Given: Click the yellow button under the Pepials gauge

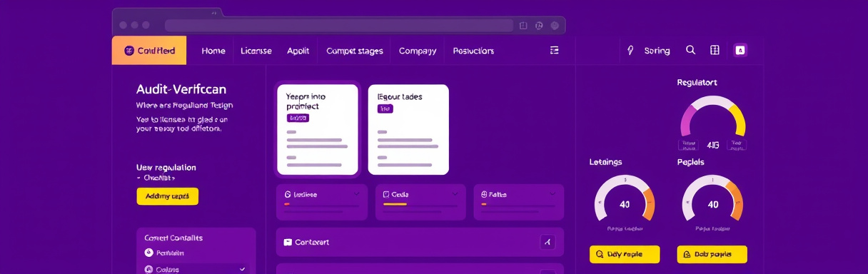Looking at the screenshot, I should pyautogui.click(x=712, y=254).
